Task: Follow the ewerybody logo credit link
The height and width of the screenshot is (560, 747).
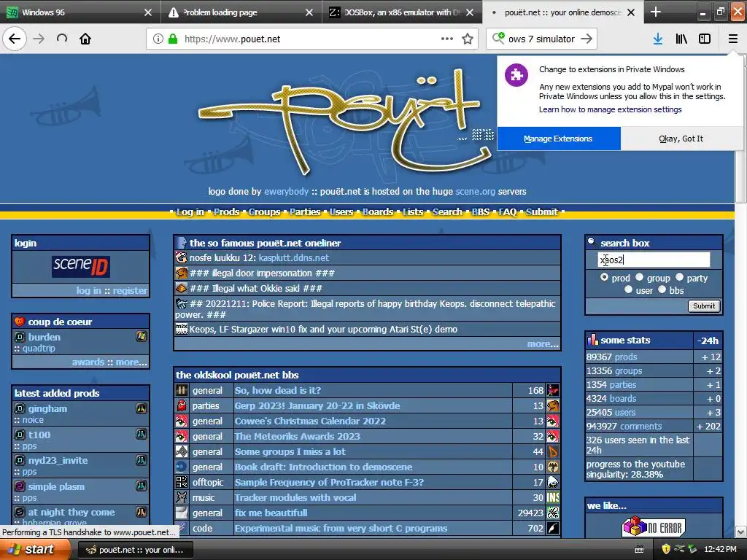Action: click(x=286, y=192)
